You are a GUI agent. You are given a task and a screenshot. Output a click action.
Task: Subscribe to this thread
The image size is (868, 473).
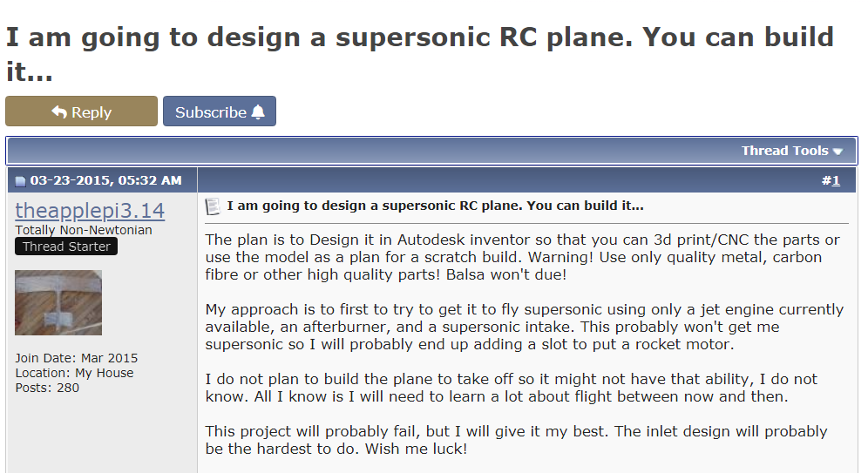click(220, 111)
